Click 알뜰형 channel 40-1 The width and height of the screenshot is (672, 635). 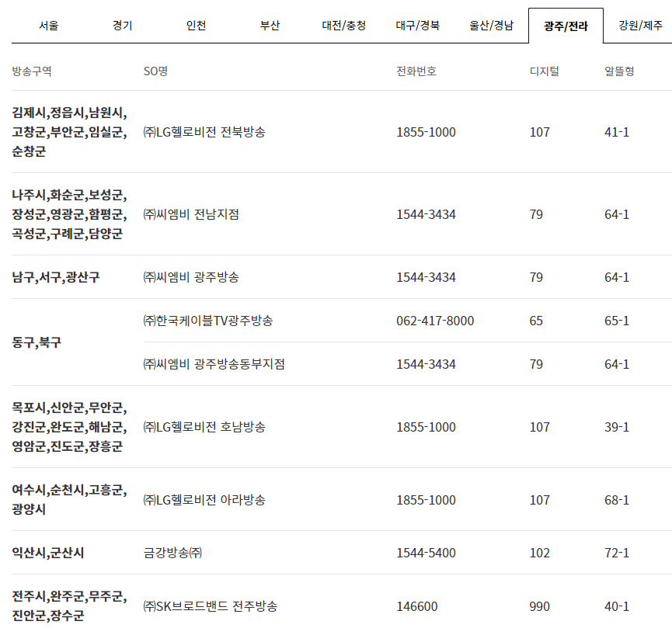(x=617, y=606)
